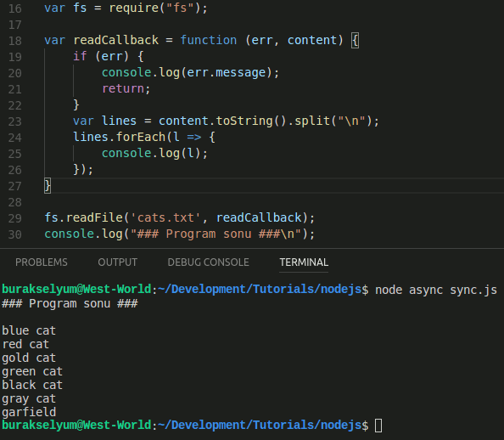Click the function keyword on line 18

tap(208, 40)
